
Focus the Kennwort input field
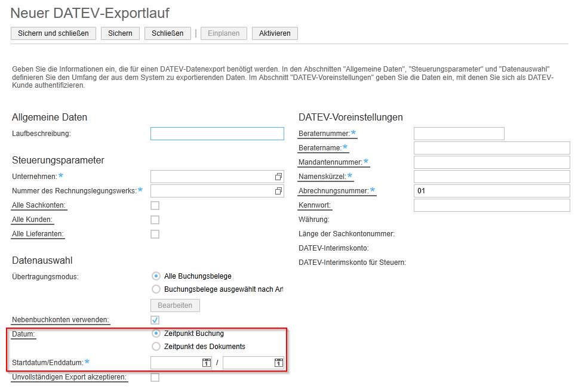(x=492, y=205)
